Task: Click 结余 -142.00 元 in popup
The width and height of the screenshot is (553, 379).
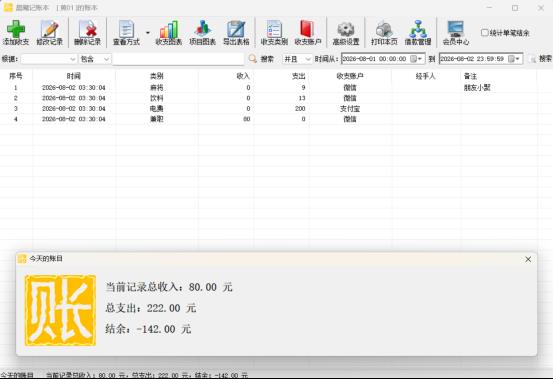Action: coord(148,329)
